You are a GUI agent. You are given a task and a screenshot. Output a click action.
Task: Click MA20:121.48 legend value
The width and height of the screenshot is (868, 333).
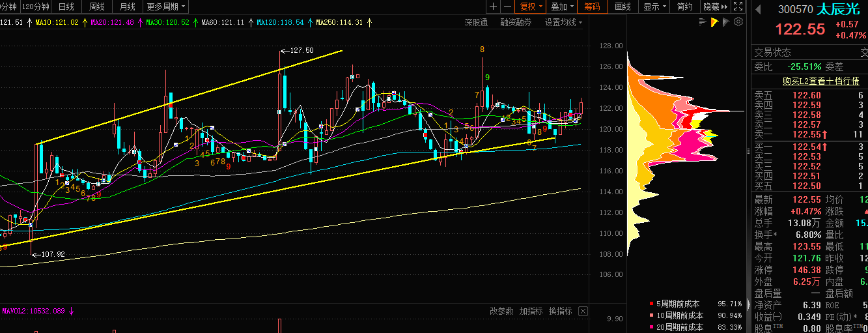point(112,22)
